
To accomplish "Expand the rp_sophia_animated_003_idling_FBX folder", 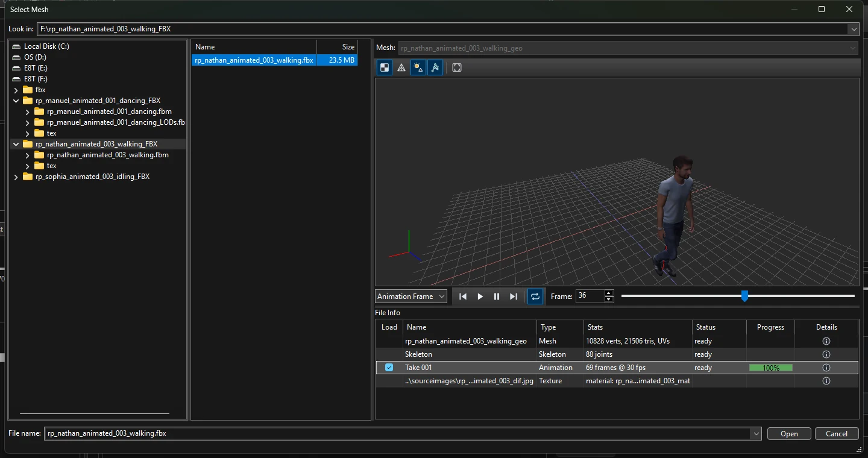I will point(16,177).
